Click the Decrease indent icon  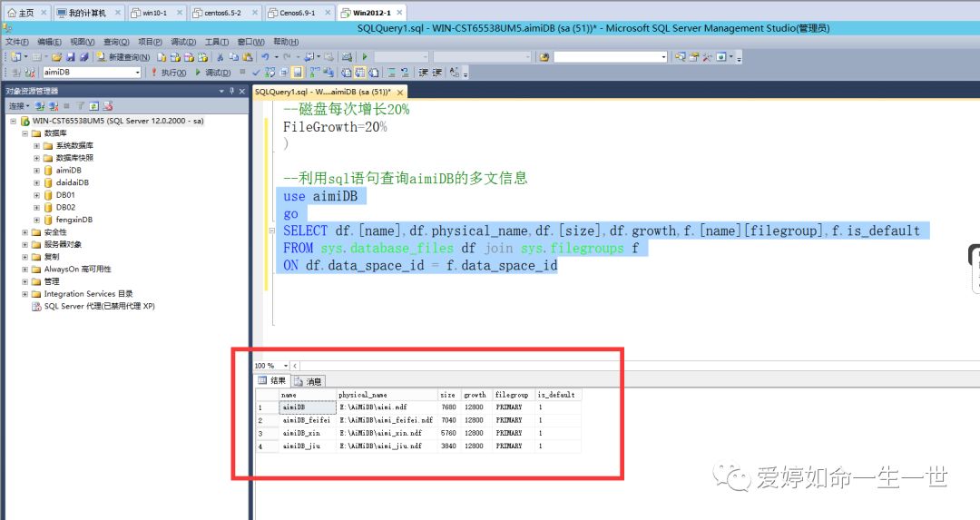423,73
